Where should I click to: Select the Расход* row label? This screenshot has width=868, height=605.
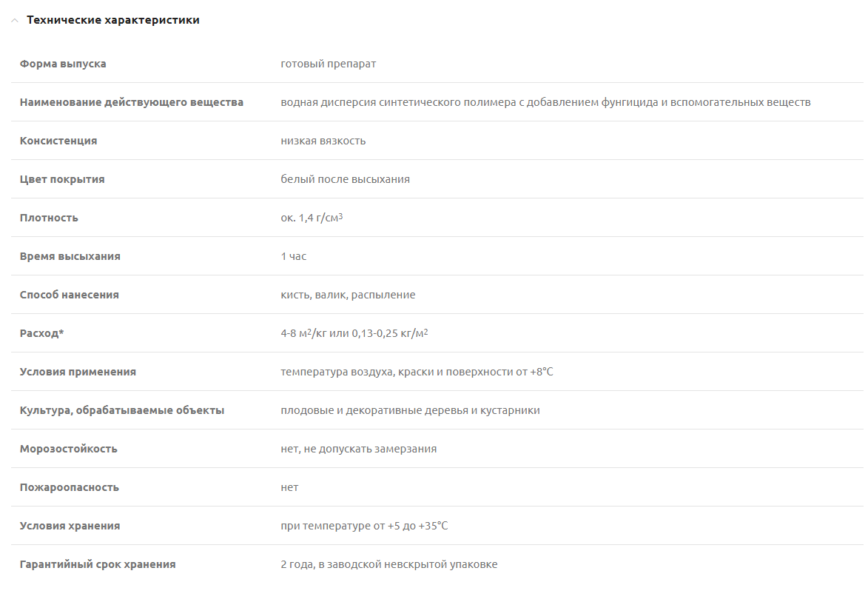(42, 333)
